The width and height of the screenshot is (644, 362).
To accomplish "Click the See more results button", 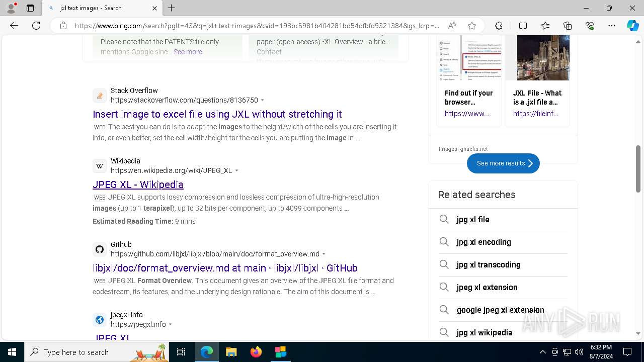I will [503, 163].
